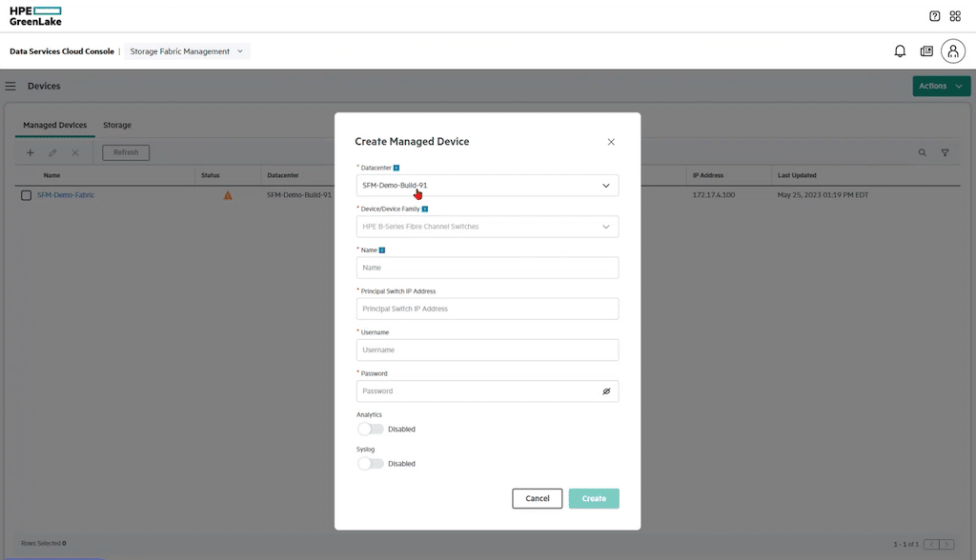
Task: Open the notifications bell icon
Action: pos(900,51)
